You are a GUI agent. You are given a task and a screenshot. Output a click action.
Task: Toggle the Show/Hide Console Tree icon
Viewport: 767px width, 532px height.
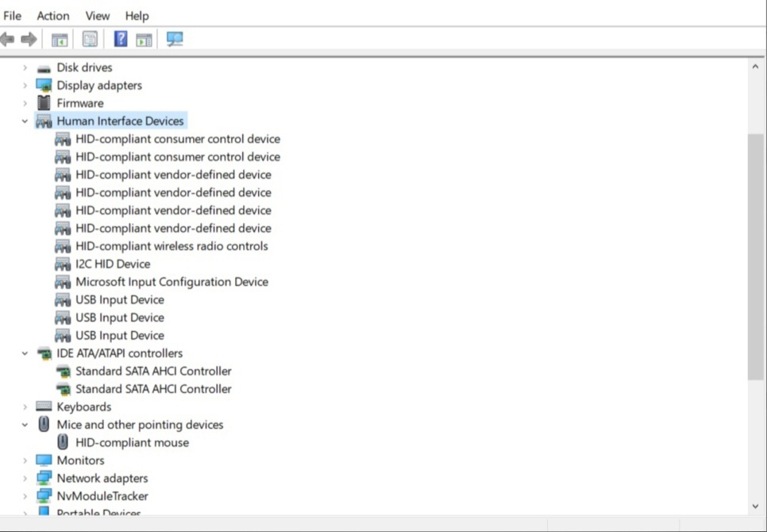tap(60, 40)
